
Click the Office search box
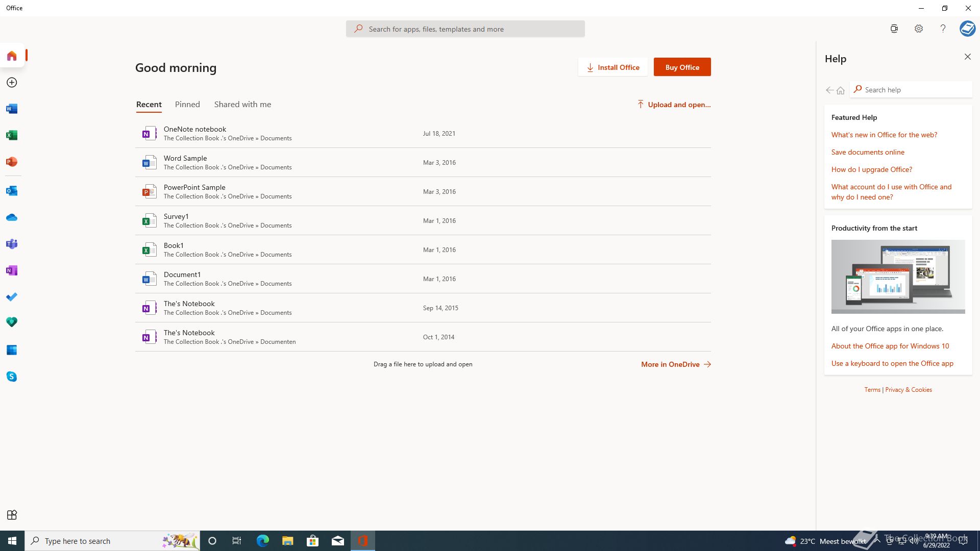pyautogui.click(x=465, y=29)
